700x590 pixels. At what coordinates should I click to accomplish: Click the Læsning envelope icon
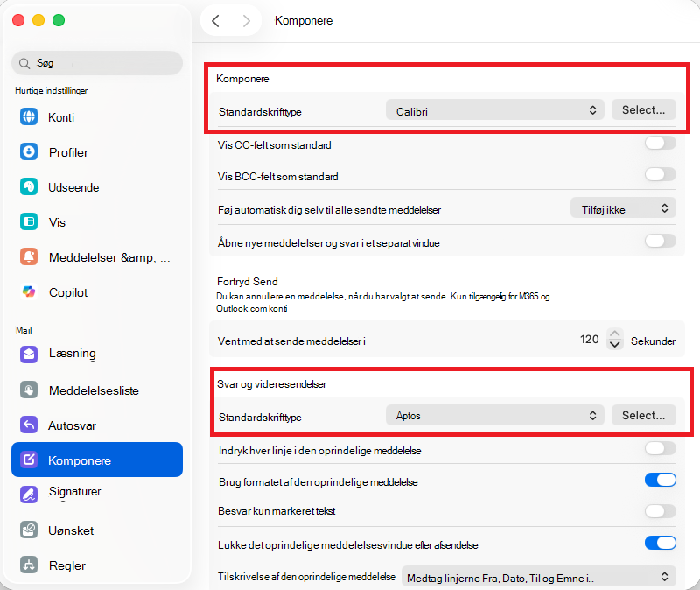(29, 354)
